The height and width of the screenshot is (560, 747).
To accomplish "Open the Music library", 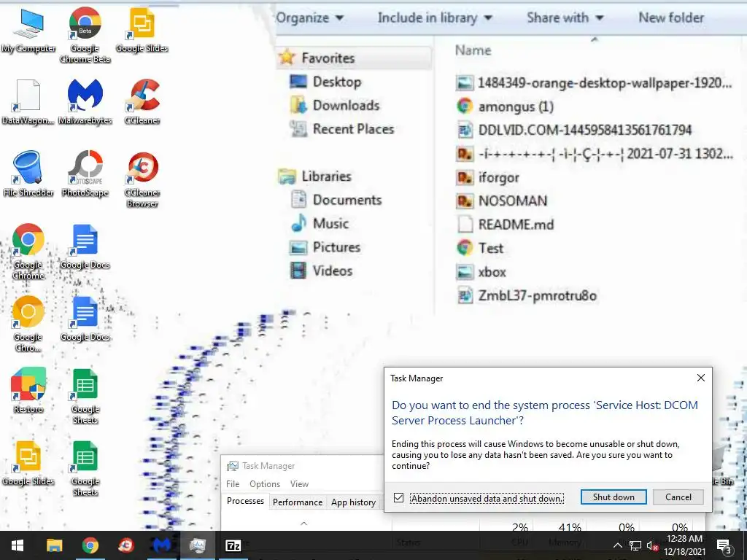I will pos(320,223).
